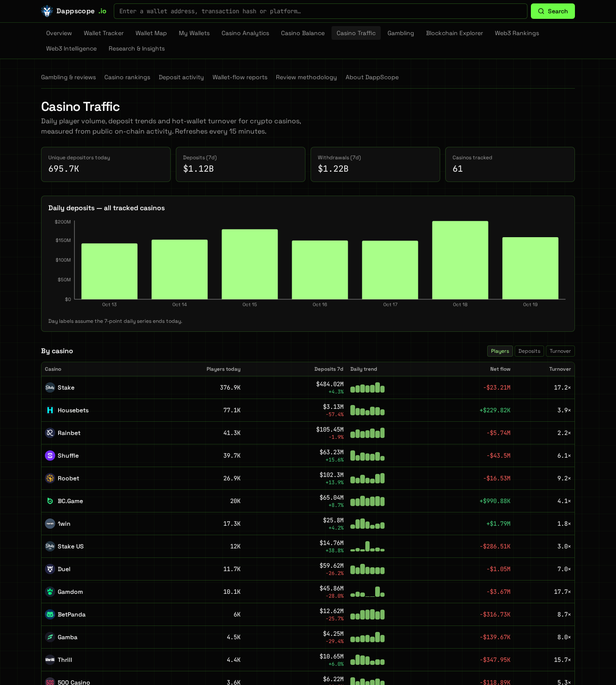Open the Wallet Tracker tab
The height and width of the screenshot is (685, 616).
click(104, 33)
